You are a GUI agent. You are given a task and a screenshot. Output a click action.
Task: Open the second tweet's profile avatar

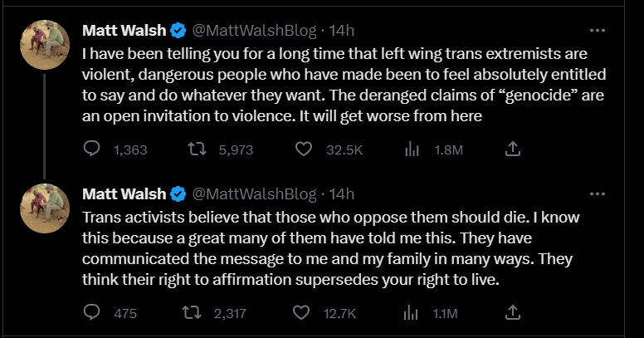(45, 208)
